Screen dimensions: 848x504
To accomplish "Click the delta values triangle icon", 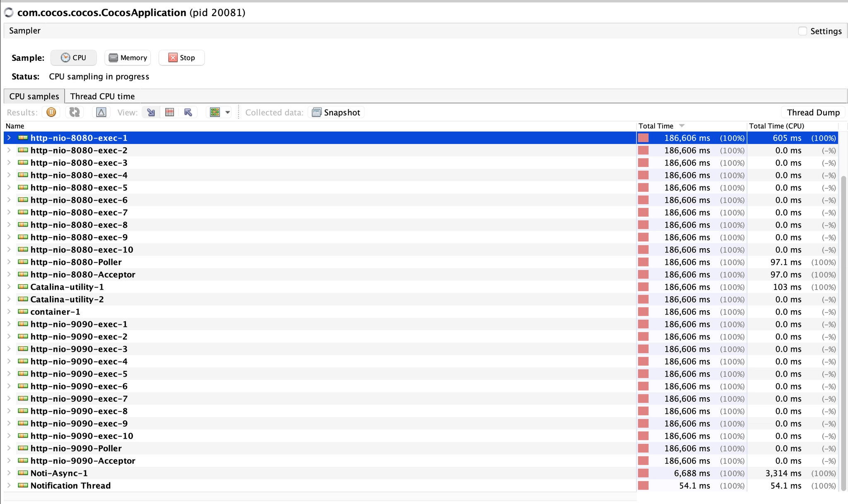I will (x=101, y=112).
